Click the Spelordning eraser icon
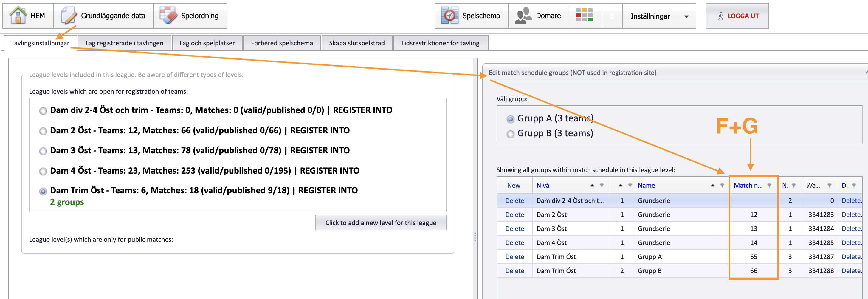868x299 pixels. click(x=168, y=16)
